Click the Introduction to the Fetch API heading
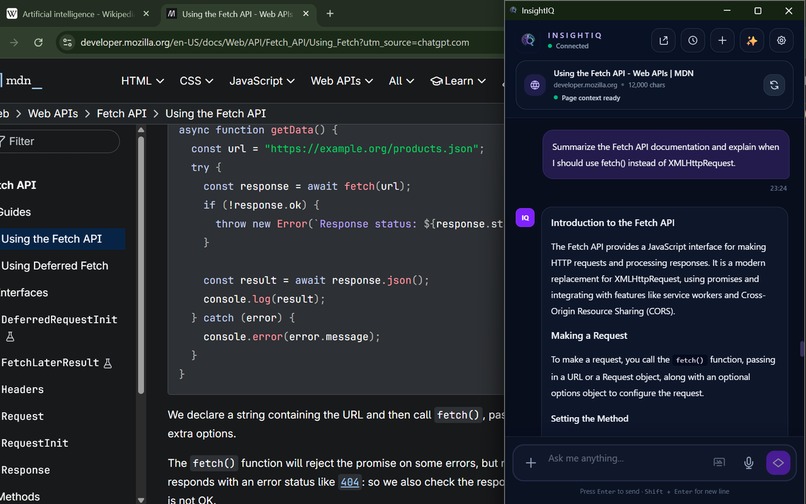The width and height of the screenshot is (806, 504). click(612, 223)
